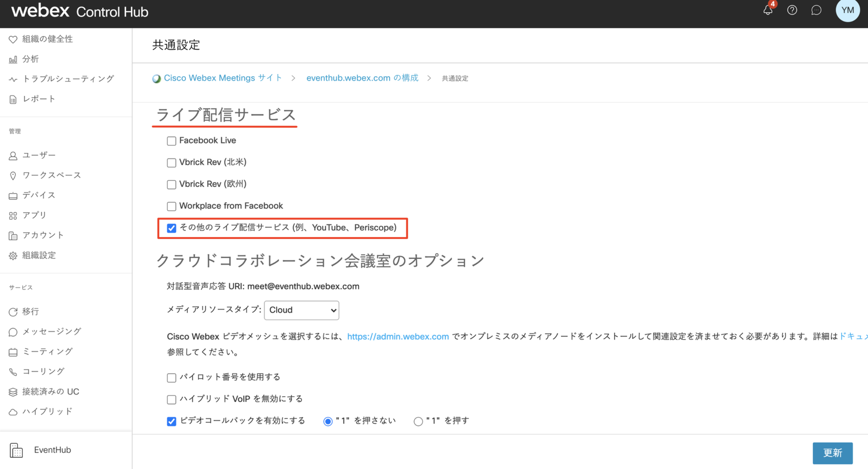Click Cisco Webex Meetings サイト breadcrumb link

pos(223,78)
